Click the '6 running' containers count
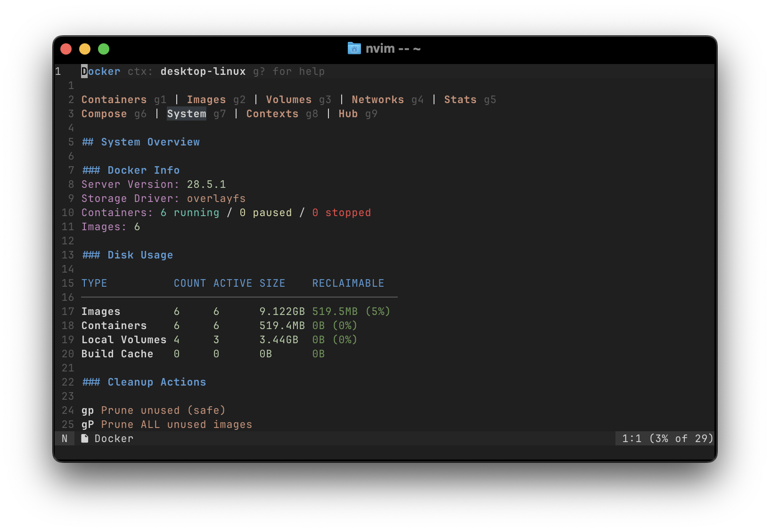 [190, 213]
